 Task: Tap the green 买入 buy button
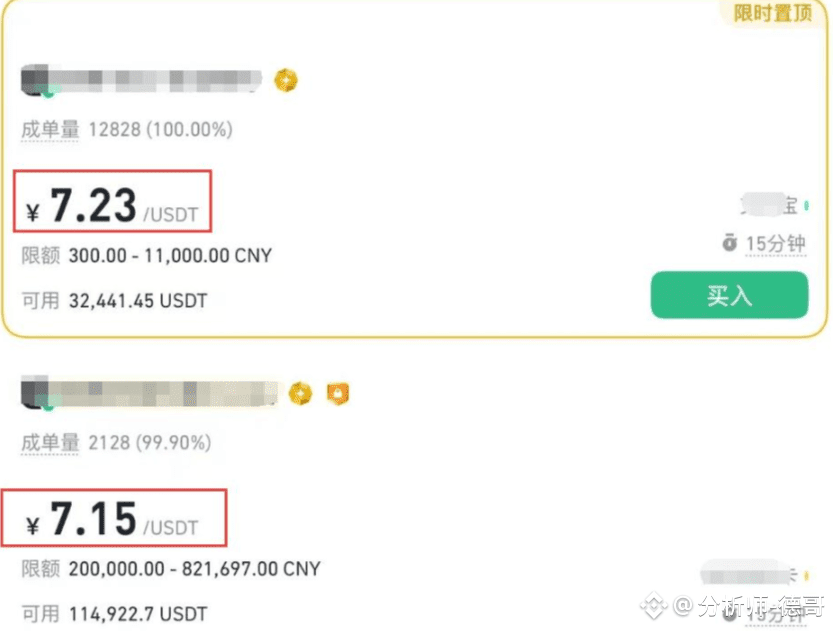[729, 295]
